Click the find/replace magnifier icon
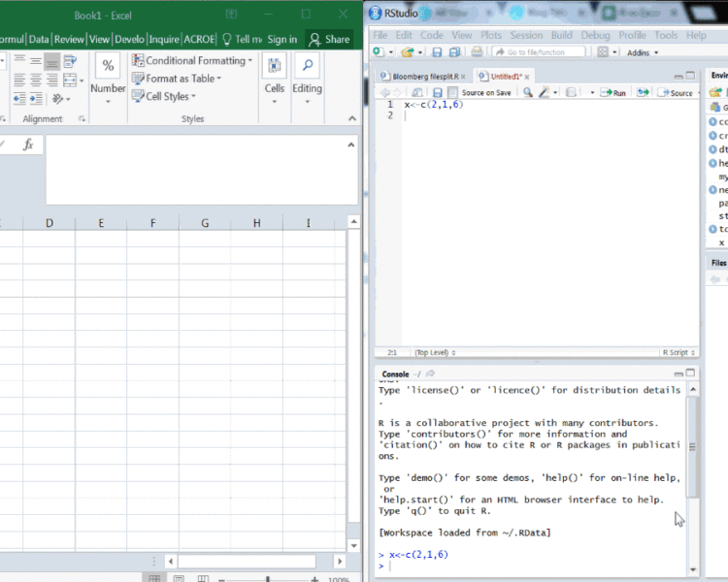The height and width of the screenshot is (582, 728). pyautogui.click(x=527, y=93)
